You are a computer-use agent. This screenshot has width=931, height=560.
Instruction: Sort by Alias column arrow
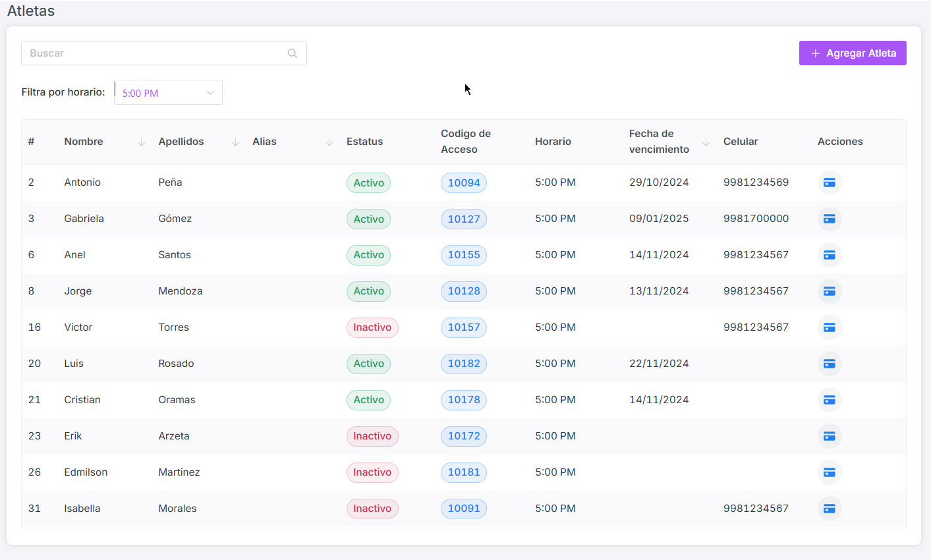(329, 142)
